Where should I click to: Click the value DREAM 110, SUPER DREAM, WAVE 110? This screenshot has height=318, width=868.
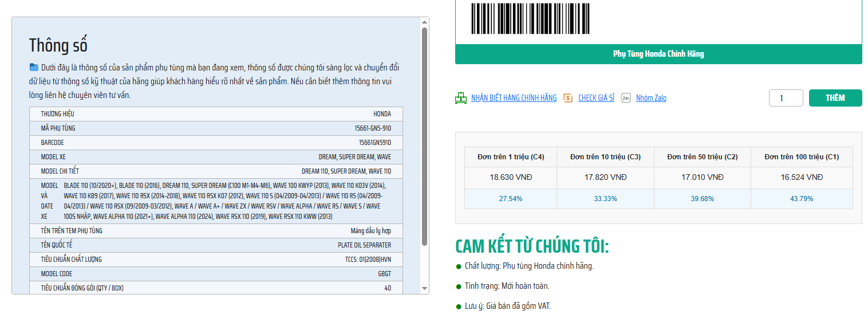[x=346, y=171]
